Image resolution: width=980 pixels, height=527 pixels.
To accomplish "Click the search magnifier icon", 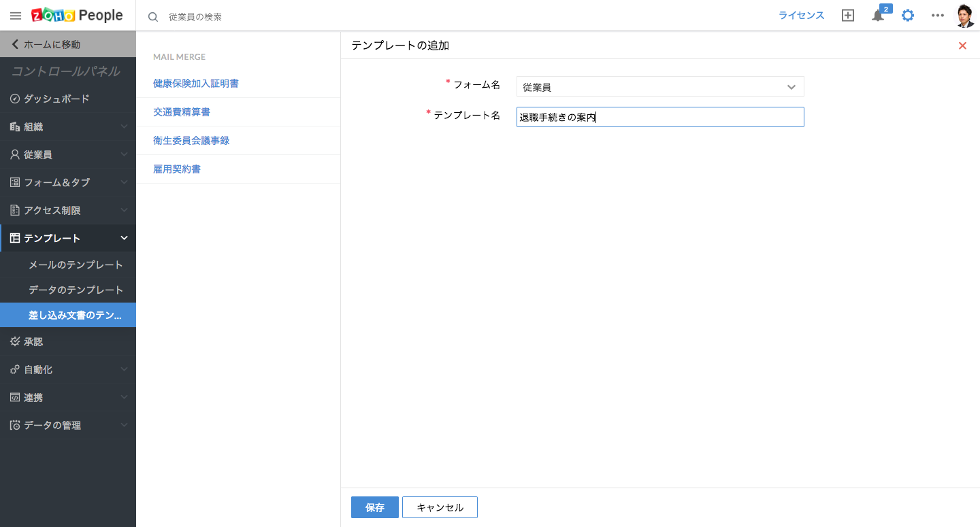I will [153, 16].
